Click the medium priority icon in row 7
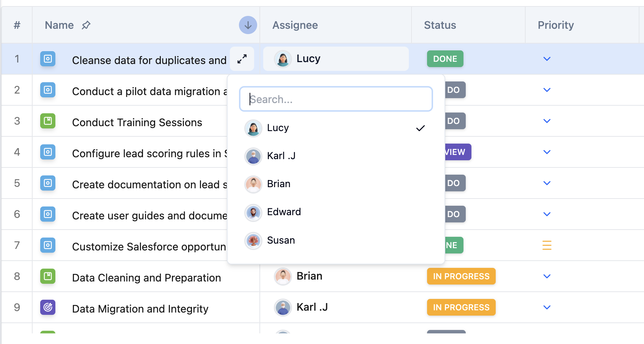644x344 pixels. (x=547, y=245)
